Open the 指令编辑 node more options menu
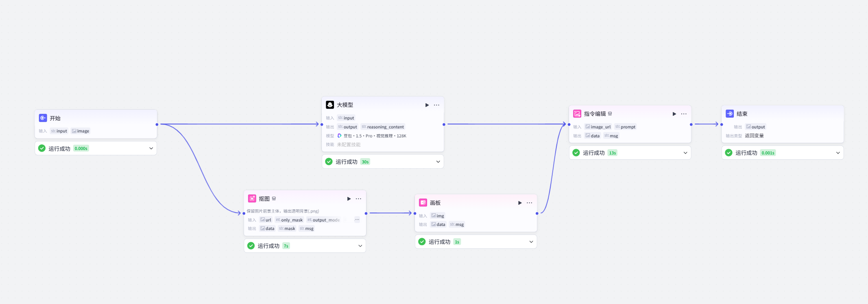Image resolution: width=868 pixels, height=304 pixels. tap(684, 114)
